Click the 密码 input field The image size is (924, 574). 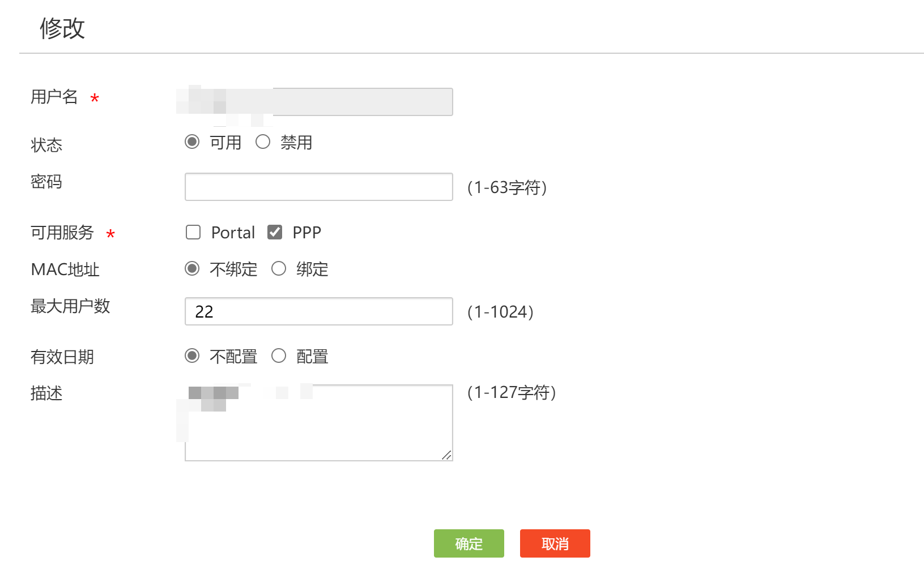click(x=318, y=187)
